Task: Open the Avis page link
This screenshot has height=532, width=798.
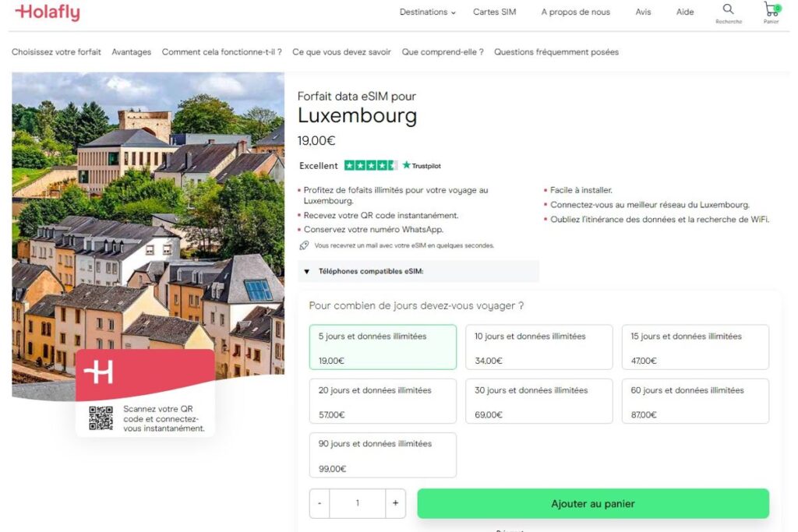Action: [643, 12]
